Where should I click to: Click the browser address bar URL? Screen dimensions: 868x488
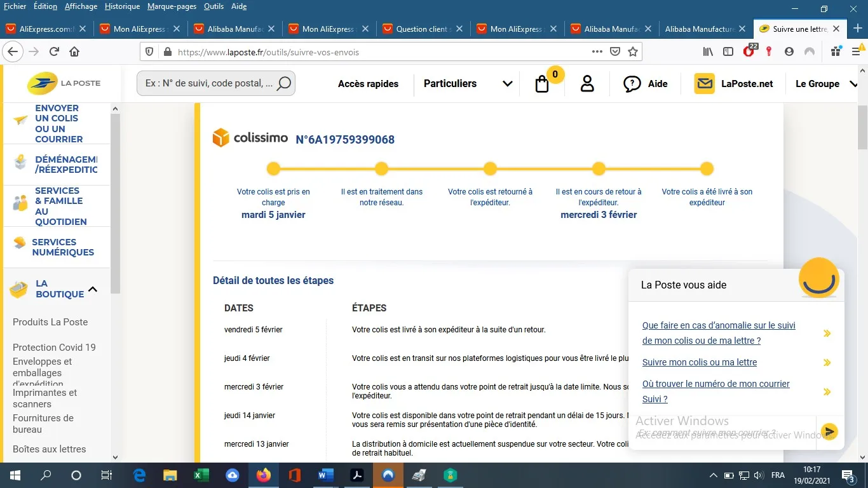[x=268, y=52]
